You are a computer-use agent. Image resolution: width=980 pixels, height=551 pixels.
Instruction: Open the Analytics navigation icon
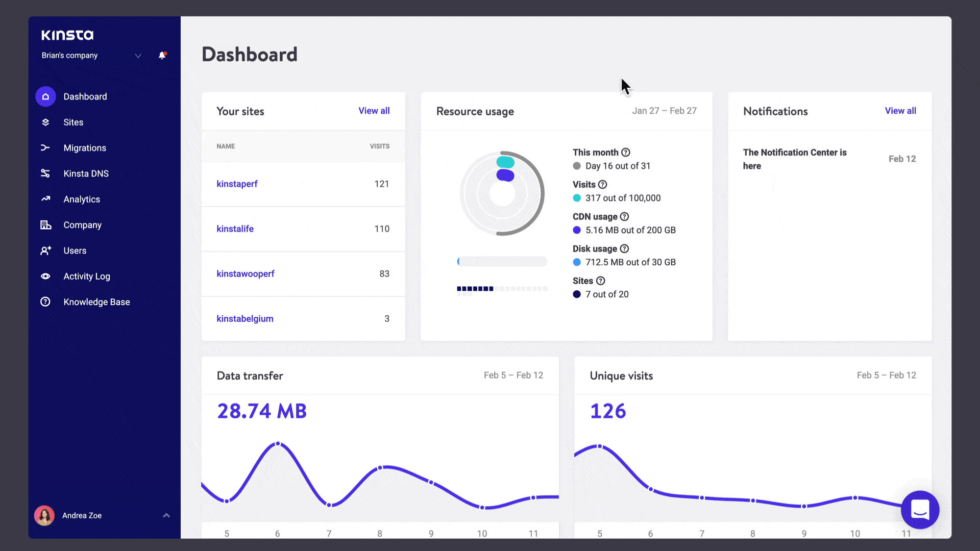click(x=45, y=199)
